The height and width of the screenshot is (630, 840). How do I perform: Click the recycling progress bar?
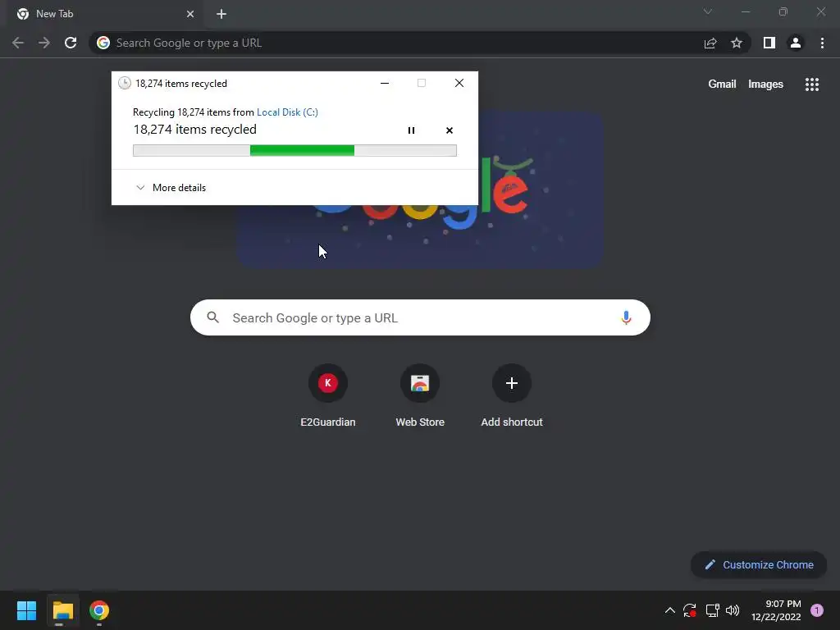coord(294,151)
